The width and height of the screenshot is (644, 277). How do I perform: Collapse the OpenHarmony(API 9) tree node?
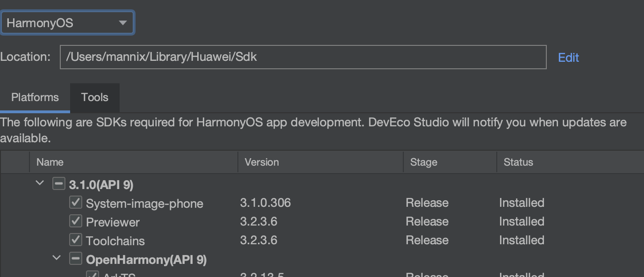point(57,258)
